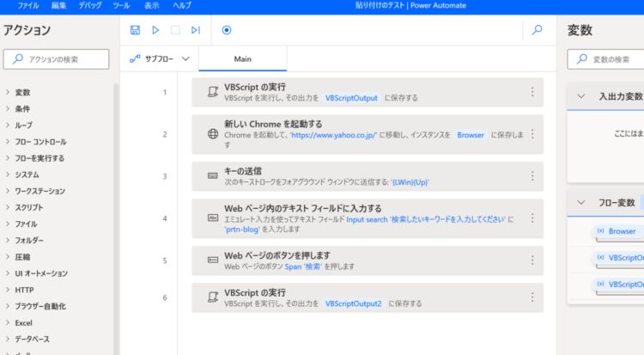Click the 'prtn-blog' text value

point(242,230)
